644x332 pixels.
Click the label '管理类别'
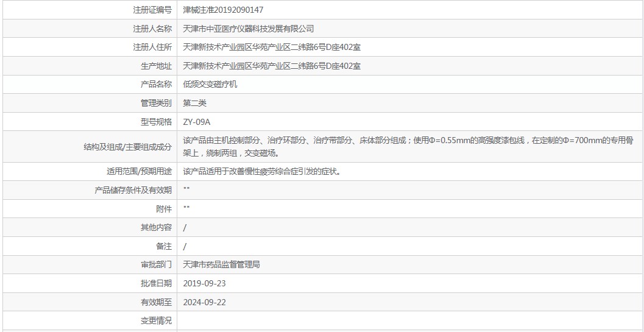pos(157,103)
